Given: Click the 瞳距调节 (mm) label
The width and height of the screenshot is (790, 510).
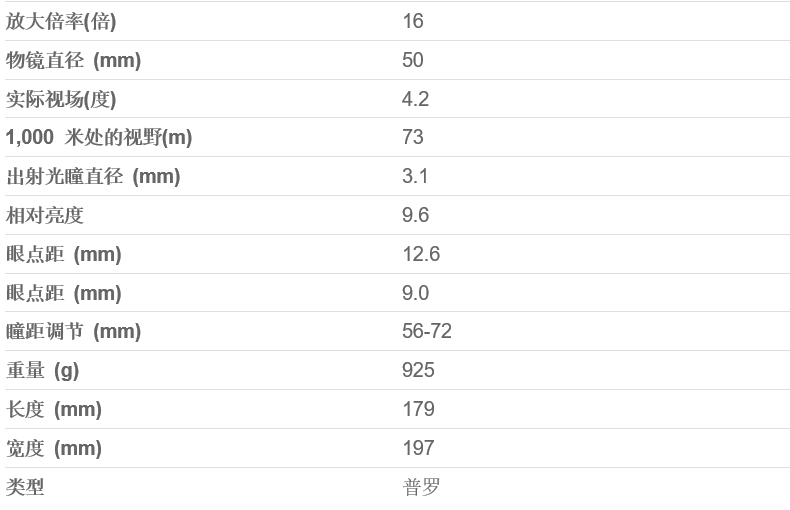Looking at the screenshot, I should 73,332.
